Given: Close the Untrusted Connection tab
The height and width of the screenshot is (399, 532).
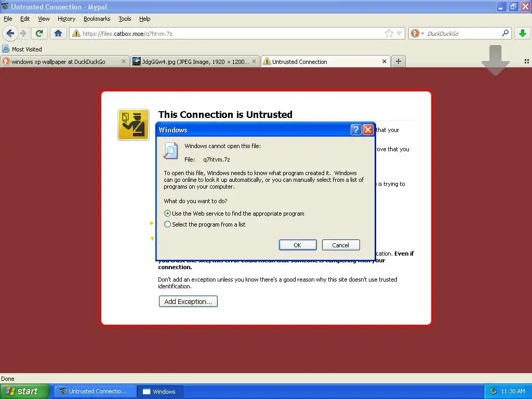Looking at the screenshot, I should 384,61.
